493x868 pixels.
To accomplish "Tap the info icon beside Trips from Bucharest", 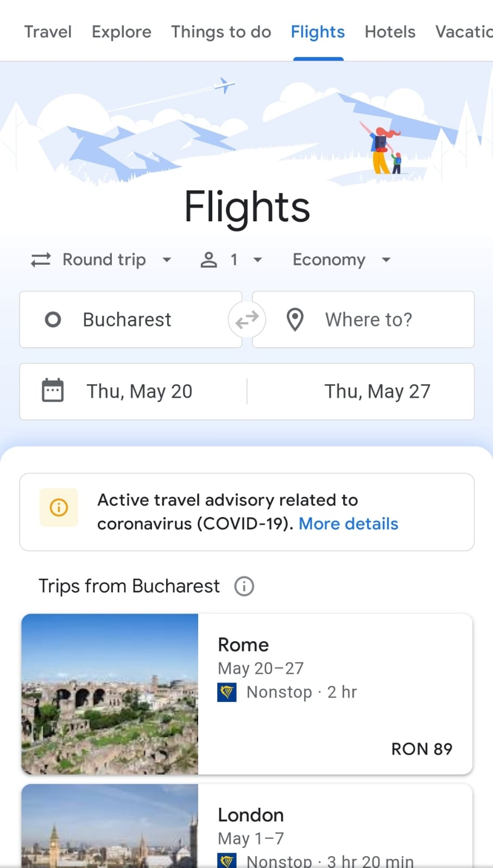I will click(x=244, y=586).
